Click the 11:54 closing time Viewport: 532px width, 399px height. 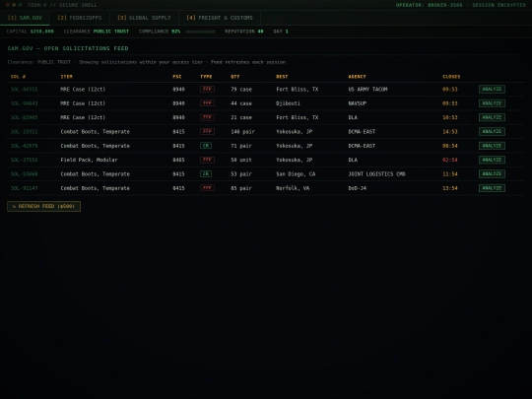coord(450,174)
